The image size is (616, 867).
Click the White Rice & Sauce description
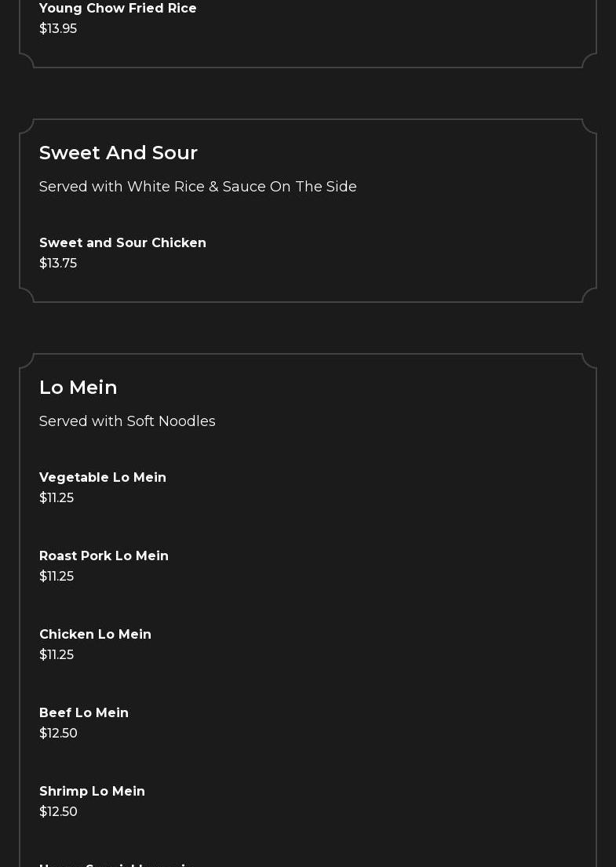(198, 187)
